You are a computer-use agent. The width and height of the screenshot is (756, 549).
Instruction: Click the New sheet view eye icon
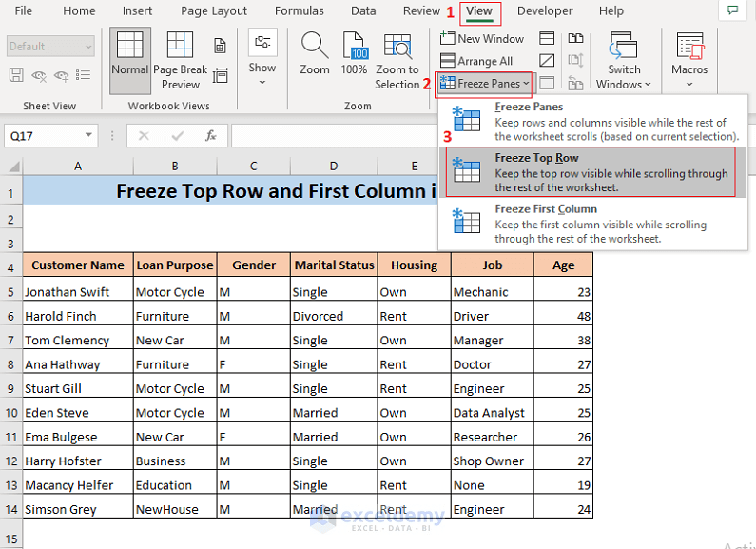(x=61, y=75)
